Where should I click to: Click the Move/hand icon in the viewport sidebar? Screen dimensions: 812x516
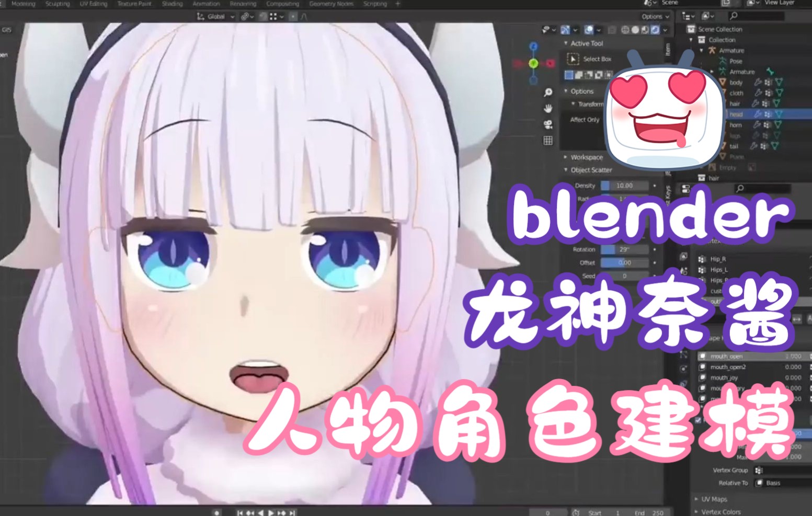click(x=547, y=109)
